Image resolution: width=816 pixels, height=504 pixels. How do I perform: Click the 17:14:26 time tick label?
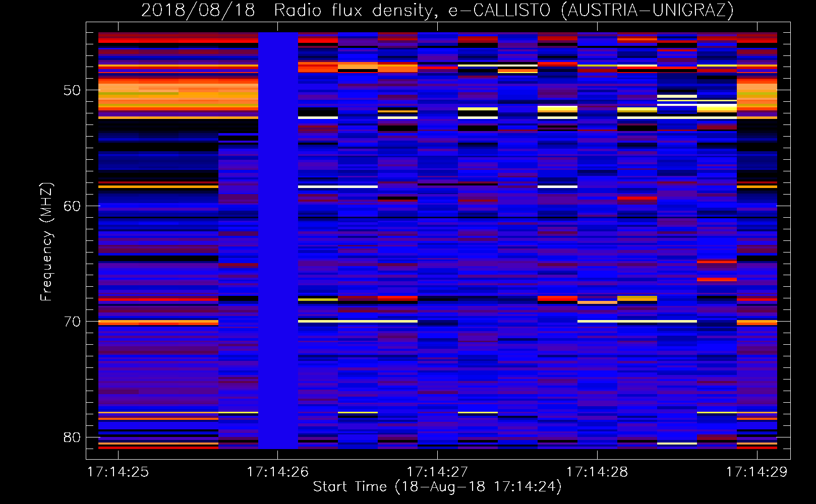coord(277,472)
